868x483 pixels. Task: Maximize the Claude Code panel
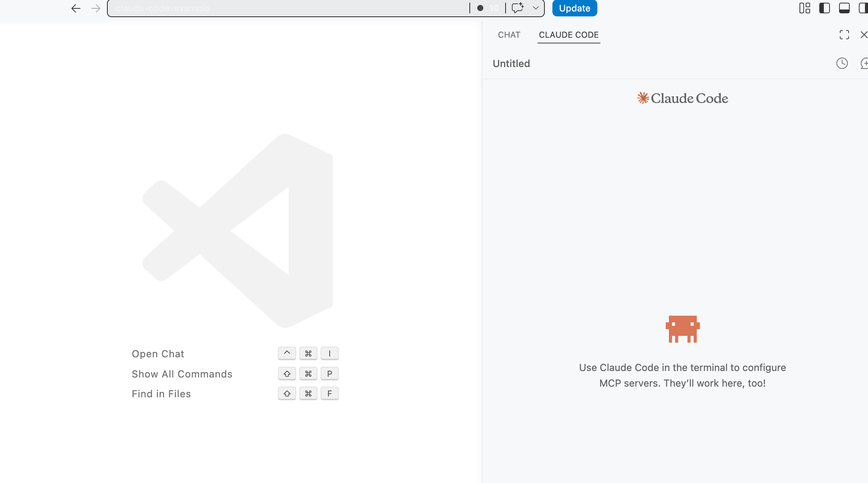click(844, 35)
